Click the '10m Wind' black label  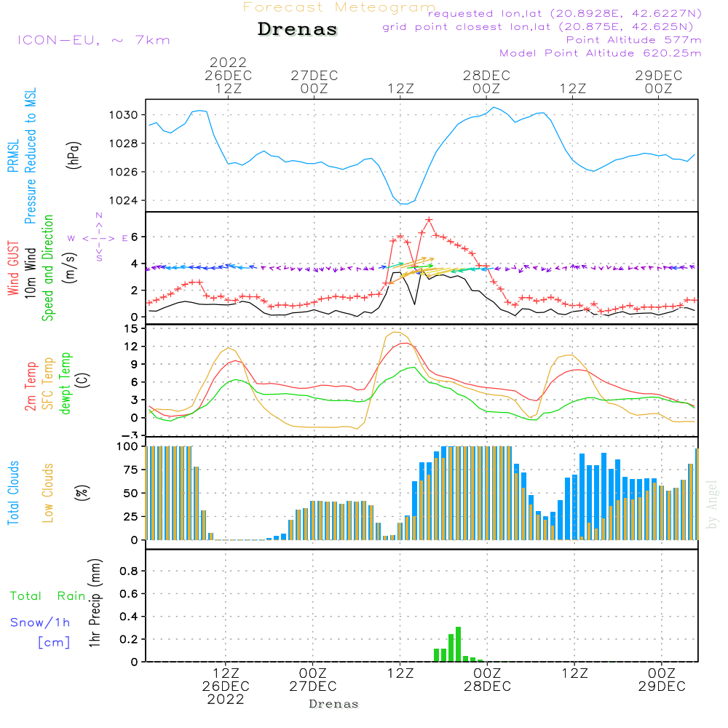[30, 272]
